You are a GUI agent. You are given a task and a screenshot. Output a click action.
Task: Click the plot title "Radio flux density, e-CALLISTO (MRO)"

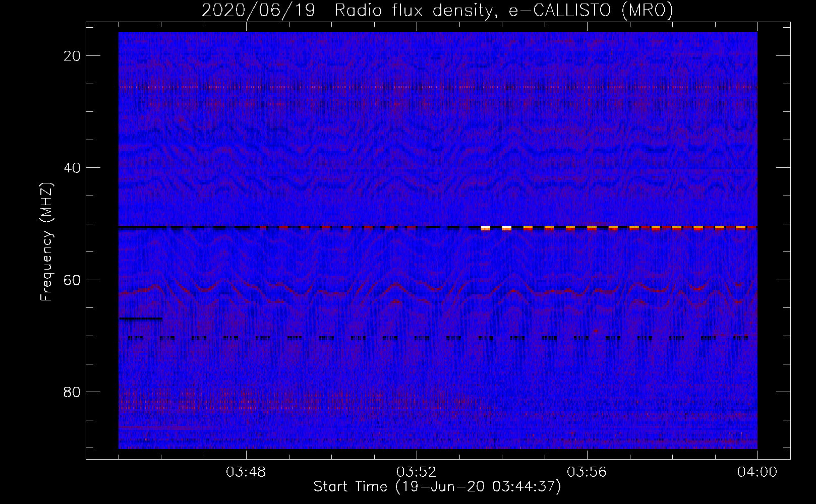coord(504,10)
